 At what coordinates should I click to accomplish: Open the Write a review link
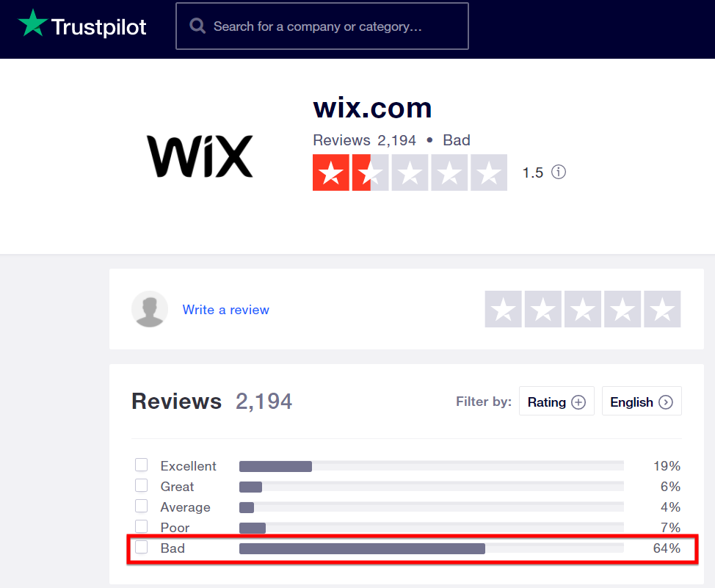coord(225,309)
